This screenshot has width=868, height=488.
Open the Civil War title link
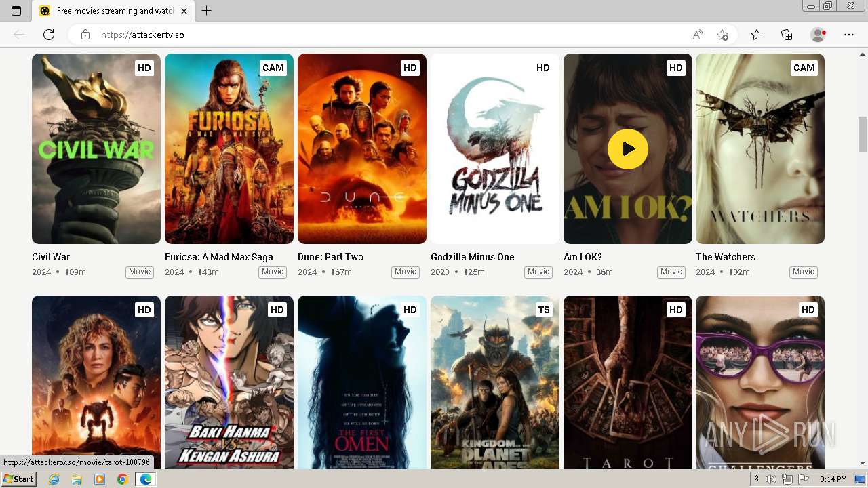coord(51,257)
